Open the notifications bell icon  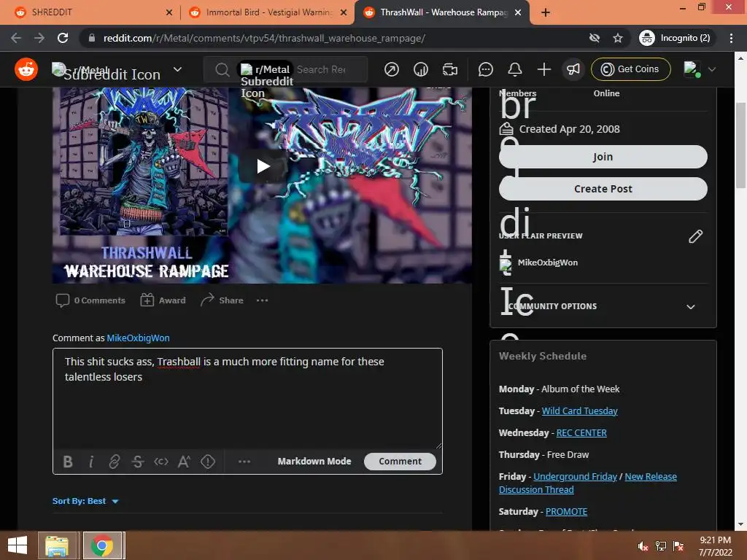point(515,69)
